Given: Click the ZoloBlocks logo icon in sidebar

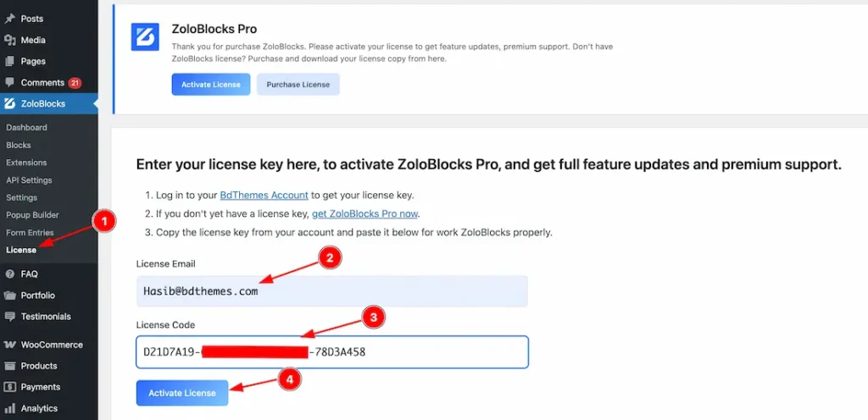Looking at the screenshot, I should [x=10, y=104].
